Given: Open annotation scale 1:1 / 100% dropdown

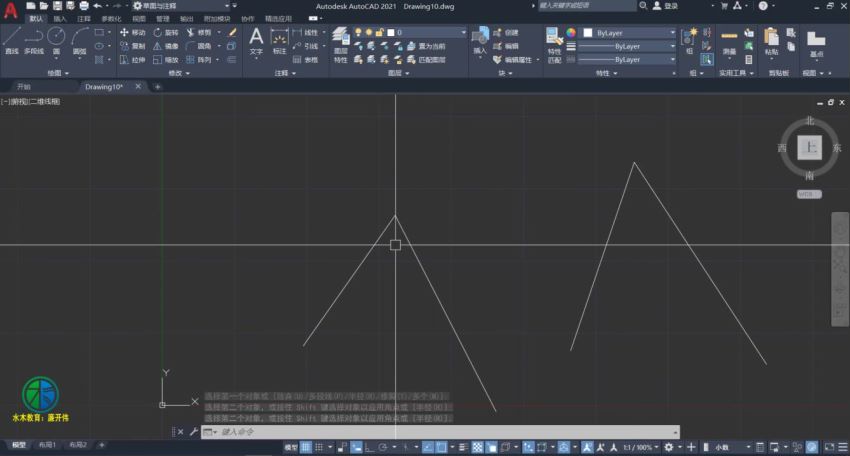Looking at the screenshot, I should pyautogui.click(x=641, y=447).
